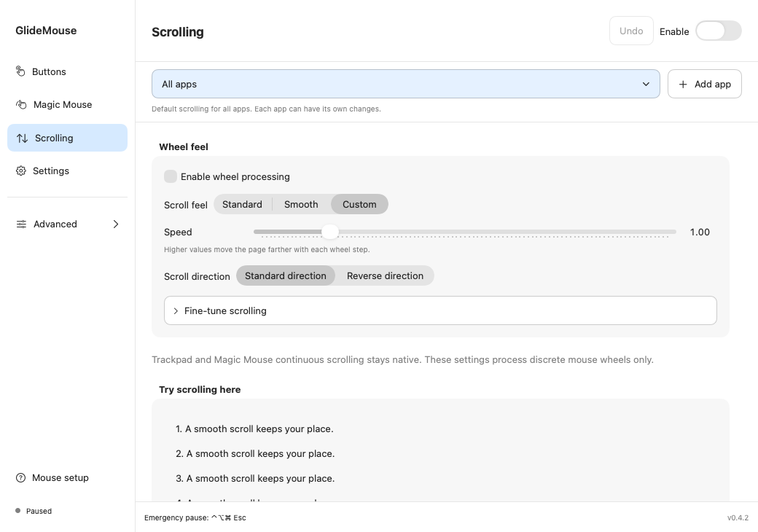Click the Scrolling up-down arrows icon

coord(22,138)
